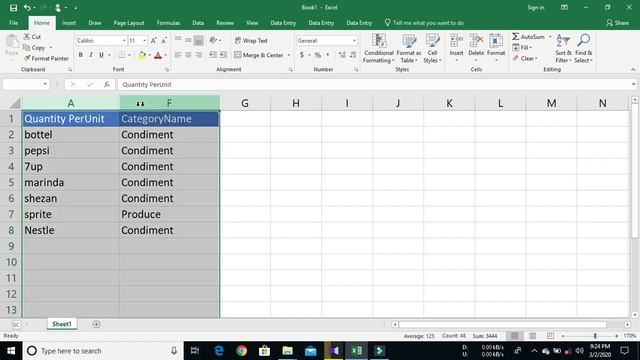640x360 pixels.
Task: Switch to the Review tab
Action: click(225, 23)
